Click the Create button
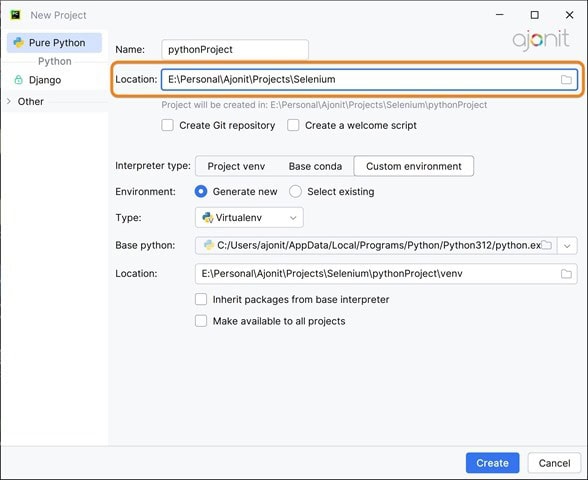This screenshot has width=588, height=480. (492, 463)
